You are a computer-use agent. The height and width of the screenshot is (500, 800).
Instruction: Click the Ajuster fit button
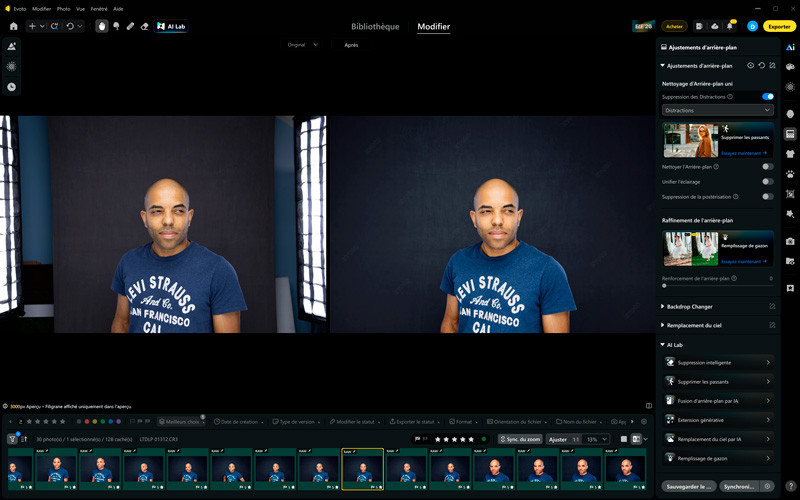[558, 439]
